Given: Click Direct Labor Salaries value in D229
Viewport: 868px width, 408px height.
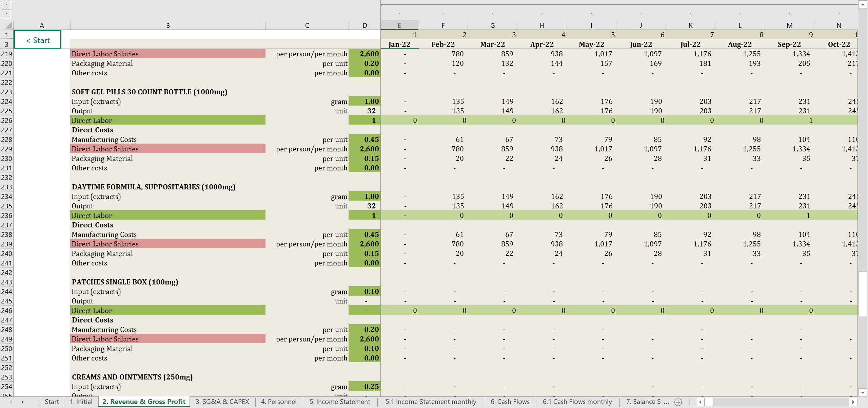Looking at the screenshot, I should (364, 149).
